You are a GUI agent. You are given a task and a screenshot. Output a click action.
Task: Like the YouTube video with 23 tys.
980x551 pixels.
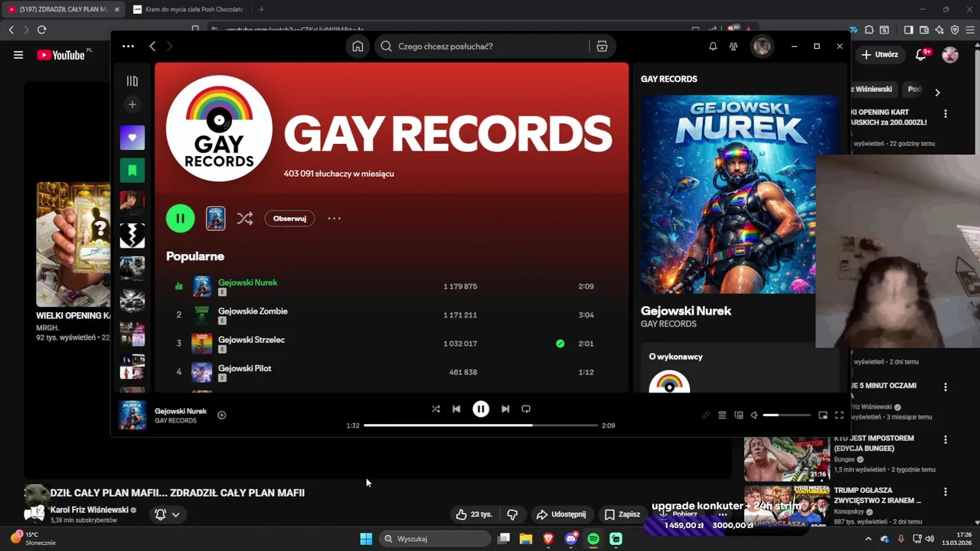click(x=474, y=514)
